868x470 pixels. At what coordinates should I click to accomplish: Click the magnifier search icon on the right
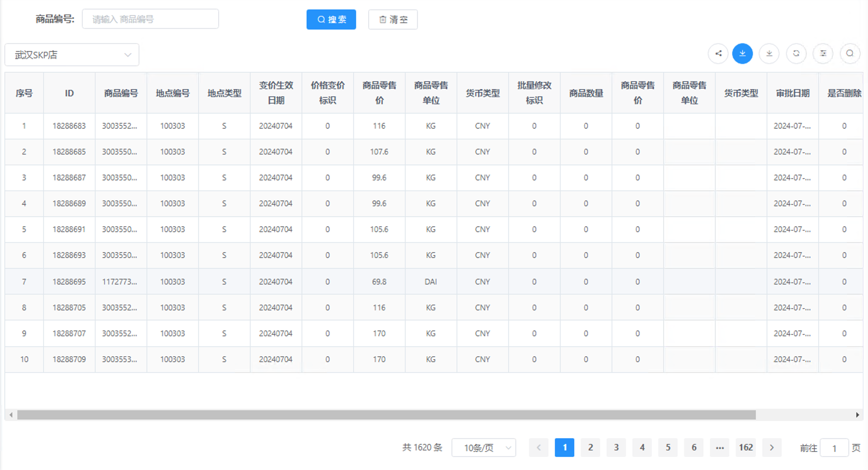coord(850,53)
